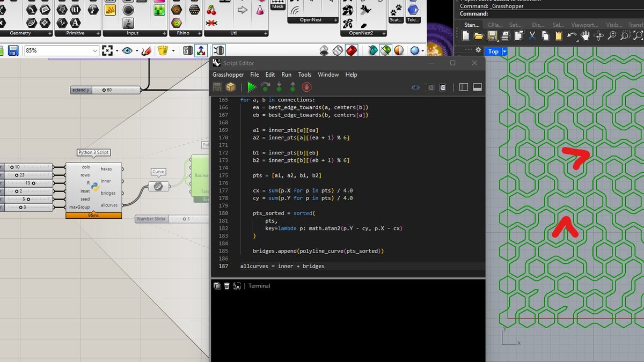Clear the terminal with the trash icon
The width and height of the screenshot is (644, 362).
[227, 286]
